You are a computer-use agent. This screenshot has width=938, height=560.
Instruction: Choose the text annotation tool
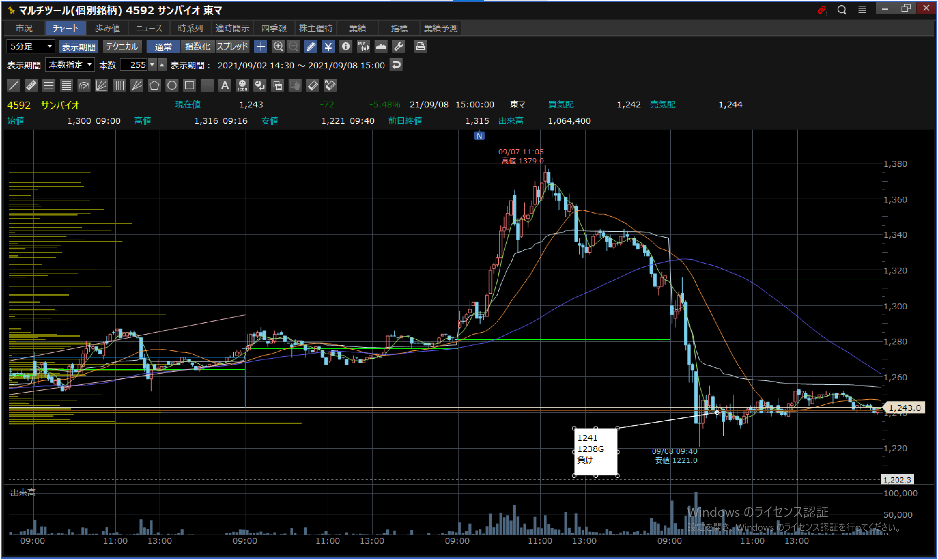(225, 86)
